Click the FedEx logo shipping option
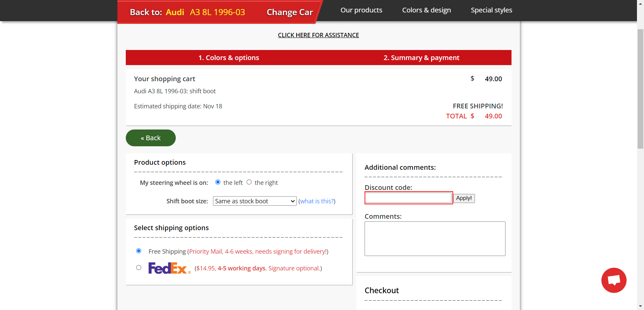 point(169,268)
